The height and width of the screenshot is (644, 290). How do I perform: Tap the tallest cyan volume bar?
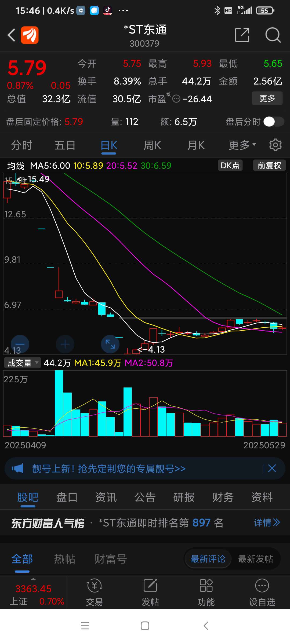59,403
